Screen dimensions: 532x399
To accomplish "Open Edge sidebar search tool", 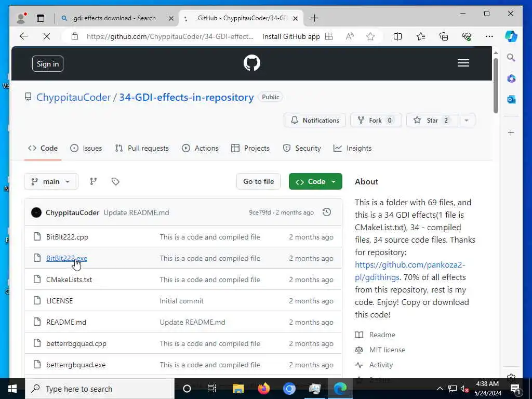I will 511,58.
